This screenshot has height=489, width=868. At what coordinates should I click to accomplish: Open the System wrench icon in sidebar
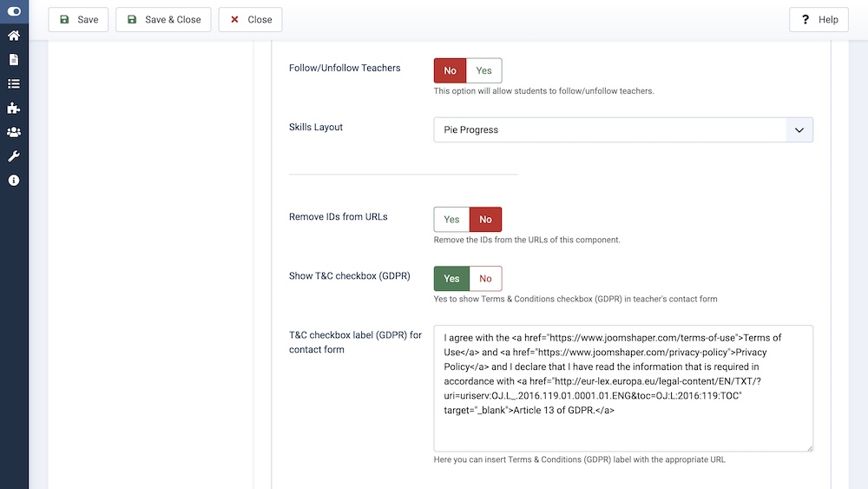14,156
